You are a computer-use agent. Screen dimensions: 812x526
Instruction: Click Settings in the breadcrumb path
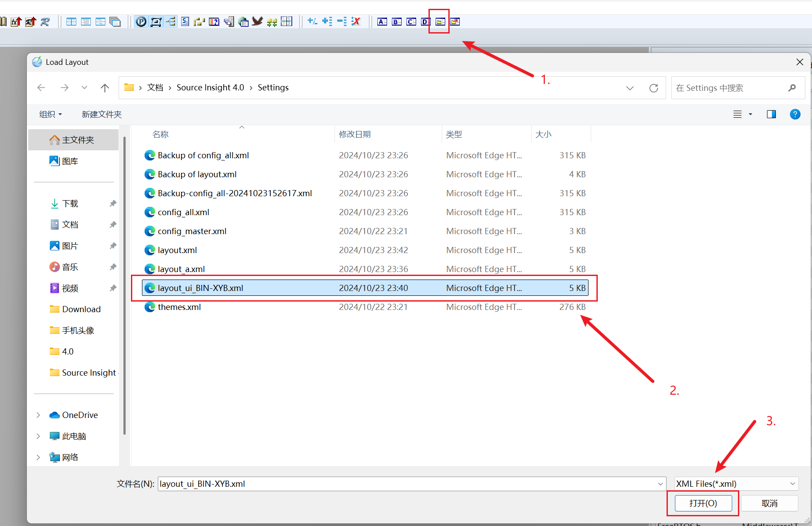[x=273, y=87]
